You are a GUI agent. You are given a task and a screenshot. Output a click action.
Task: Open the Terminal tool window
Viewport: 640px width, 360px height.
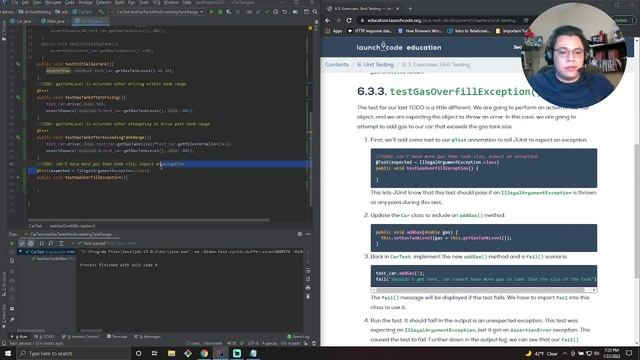pyautogui.click(x=117, y=337)
